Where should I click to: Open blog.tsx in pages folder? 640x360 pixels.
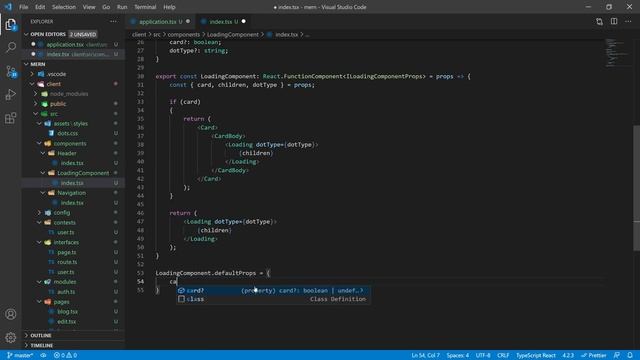click(x=67, y=311)
